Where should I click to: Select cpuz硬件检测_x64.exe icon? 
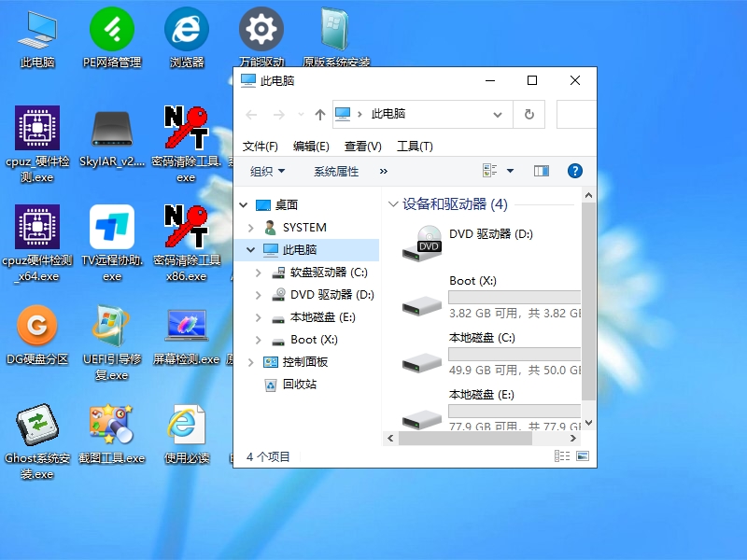(37, 244)
